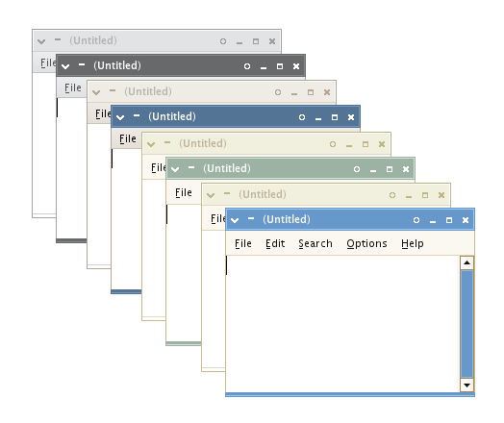The width and height of the screenshot is (504, 423).
Task: Open the Help menu
Action: tap(413, 243)
